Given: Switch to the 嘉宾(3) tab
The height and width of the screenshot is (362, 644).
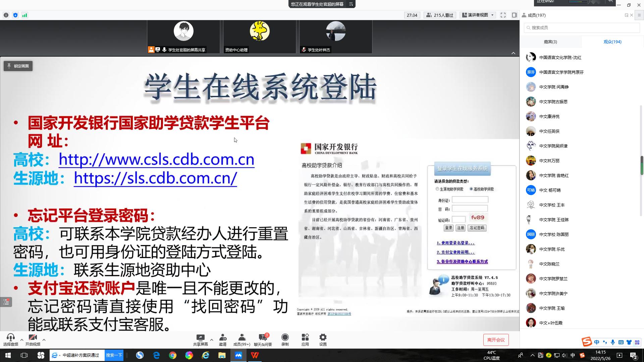Looking at the screenshot, I should point(550,42).
